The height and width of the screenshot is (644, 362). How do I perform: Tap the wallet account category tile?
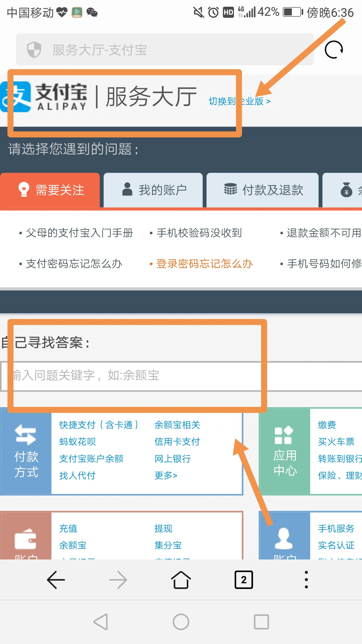point(26,536)
